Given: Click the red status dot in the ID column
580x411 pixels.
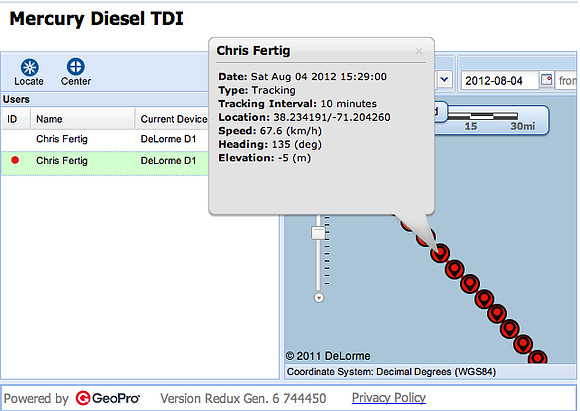Looking at the screenshot, I should pos(15,160).
